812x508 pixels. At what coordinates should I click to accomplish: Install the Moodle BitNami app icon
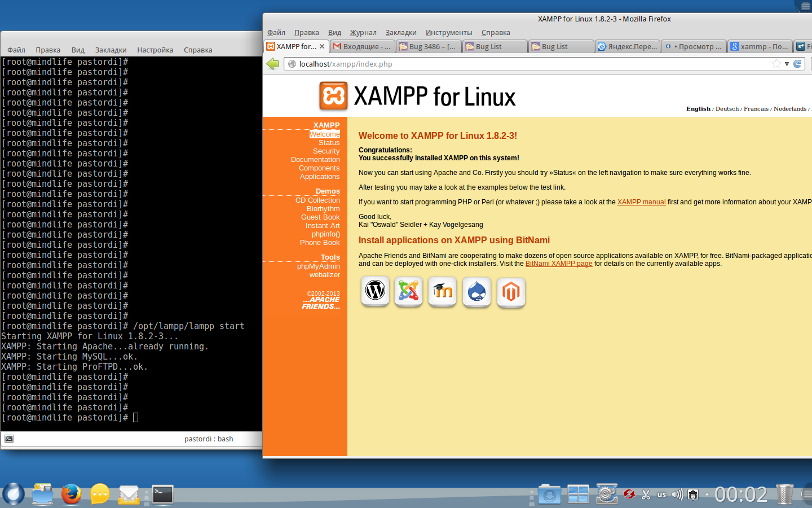pyautogui.click(x=443, y=291)
